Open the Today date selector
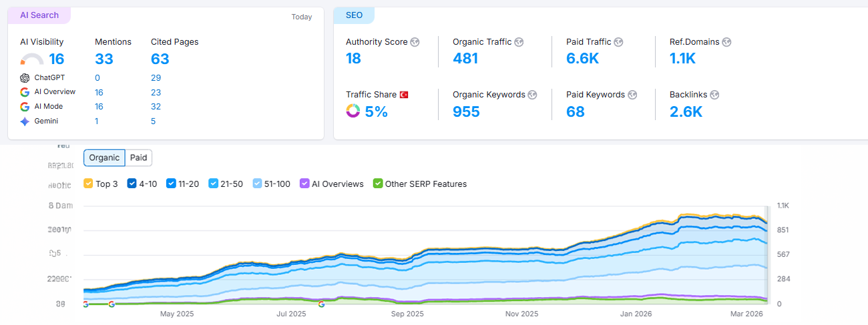 [x=302, y=17]
